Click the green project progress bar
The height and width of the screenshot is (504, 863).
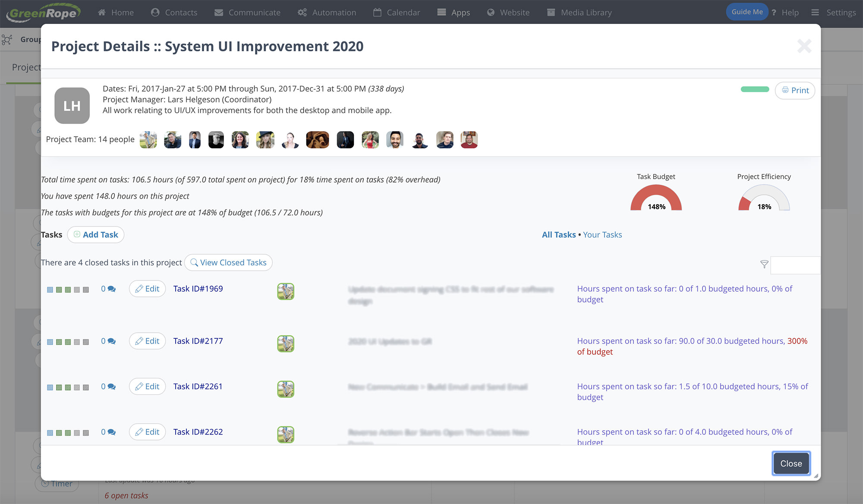pyautogui.click(x=755, y=89)
